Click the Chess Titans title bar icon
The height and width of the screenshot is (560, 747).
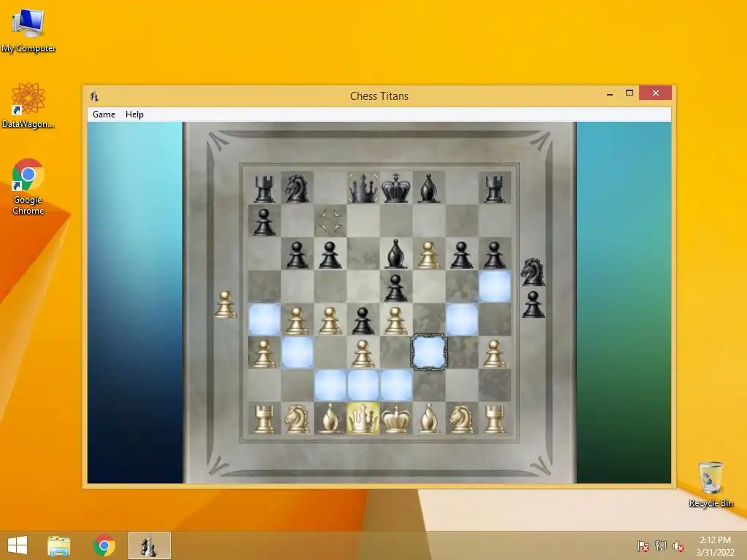[94, 96]
